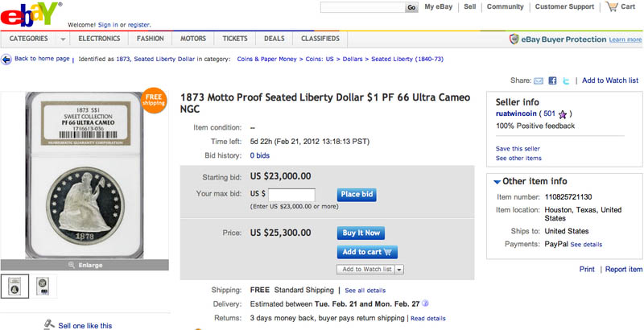The height and width of the screenshot is (330, 644).
Task: Click the eBay Buyer Protection shield icon
Action: [x=514, y=39]
